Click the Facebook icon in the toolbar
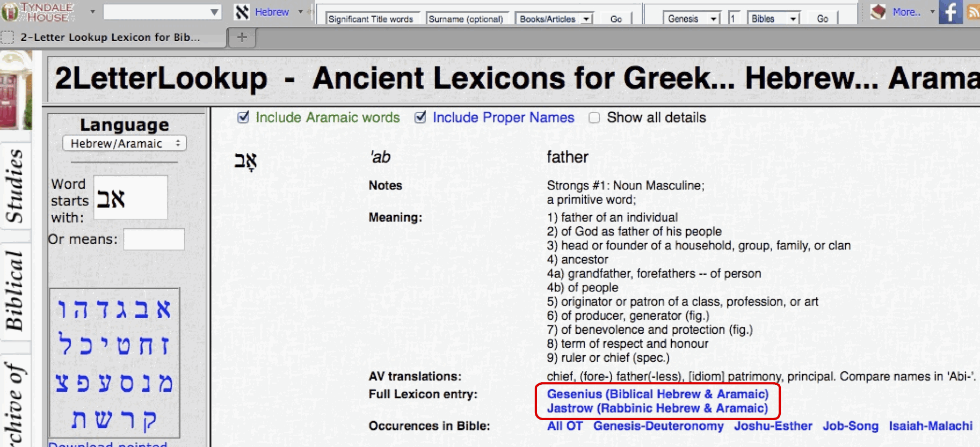 [950, 12]
